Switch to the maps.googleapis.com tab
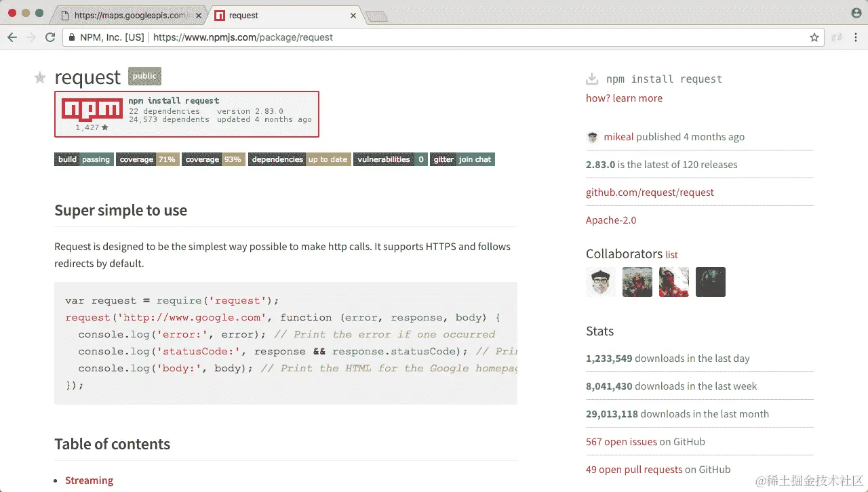868x492 pixels. click(x=129, y=15)
